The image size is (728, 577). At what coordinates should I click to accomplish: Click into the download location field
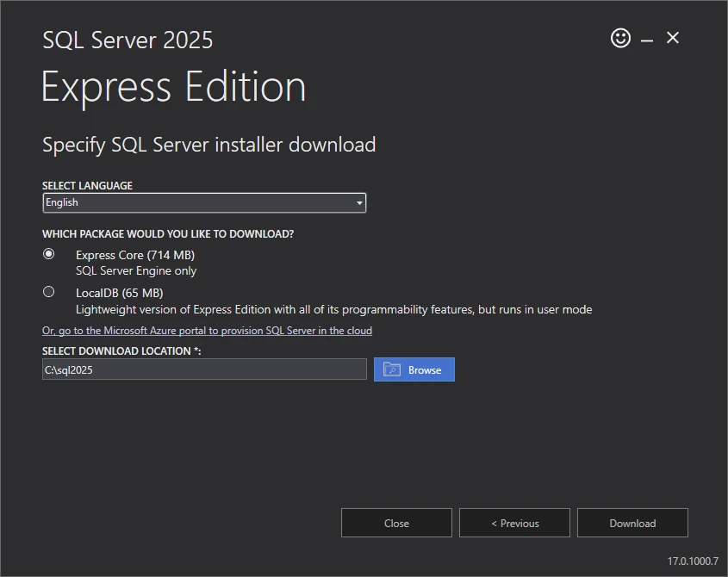(204, 369)
